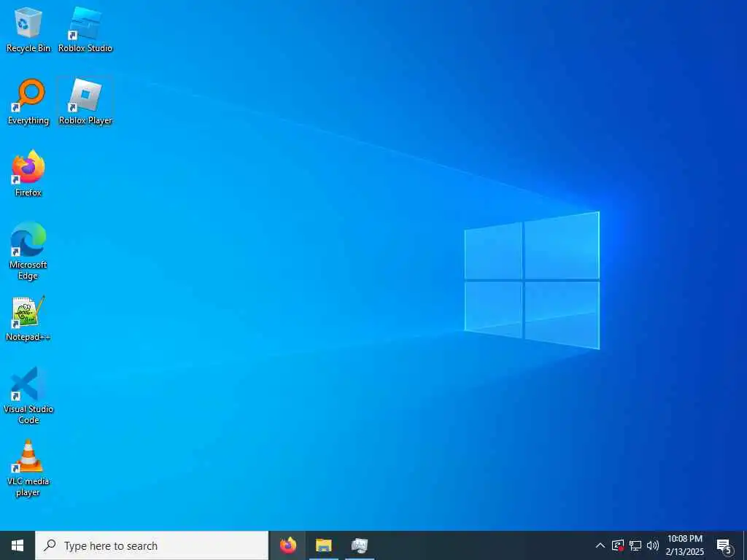Select the Microsoft Edge desktop shortcut

[28, 251]
